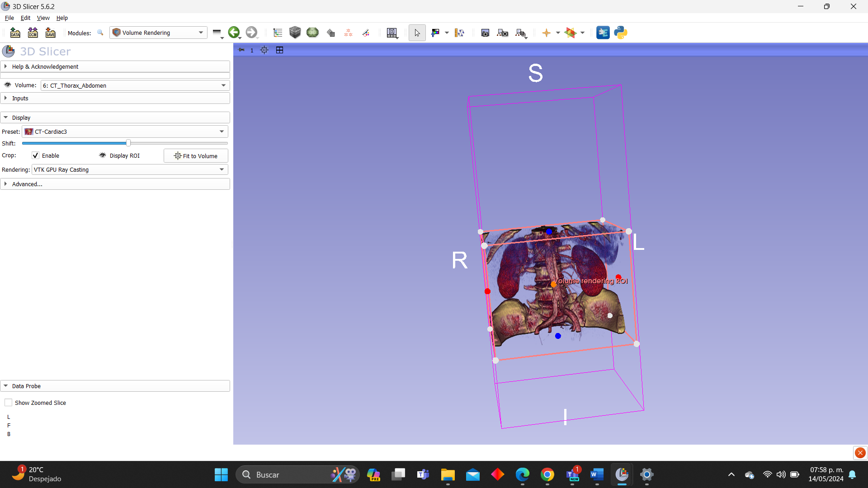The width and height of the screenshot is (868, 488).
Task: Open the Rendering method dropdown
Action: pos(129,169)
